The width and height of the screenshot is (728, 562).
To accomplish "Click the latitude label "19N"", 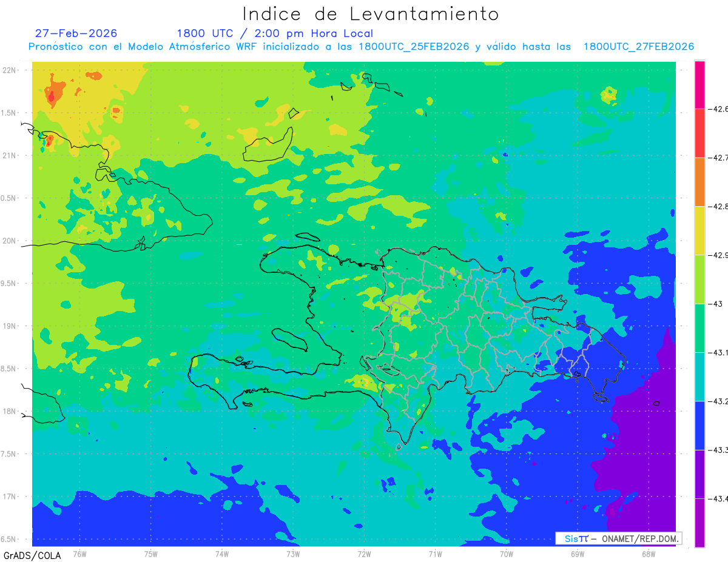I will coord(10,326).
